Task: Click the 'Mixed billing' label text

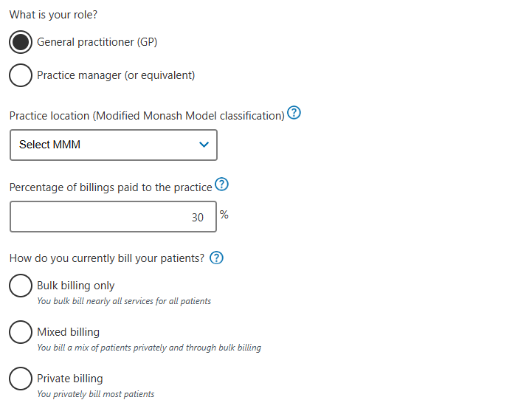Action: 68,332
